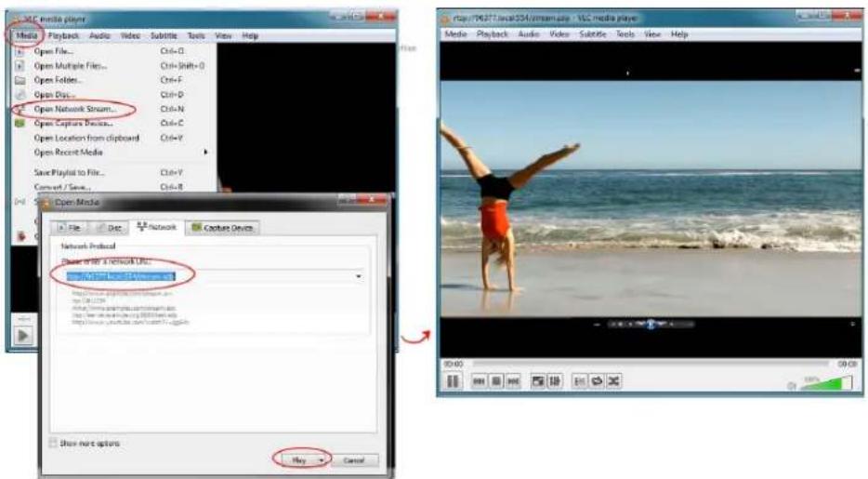Click the Open Multiple Files menu icon
The image size is (868, 479).
[20, 65]
